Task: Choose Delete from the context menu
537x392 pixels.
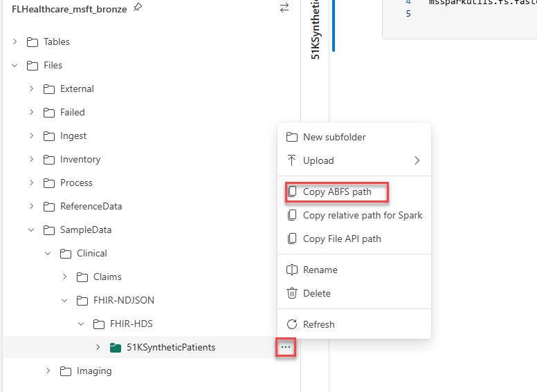Action: [354, 293]
